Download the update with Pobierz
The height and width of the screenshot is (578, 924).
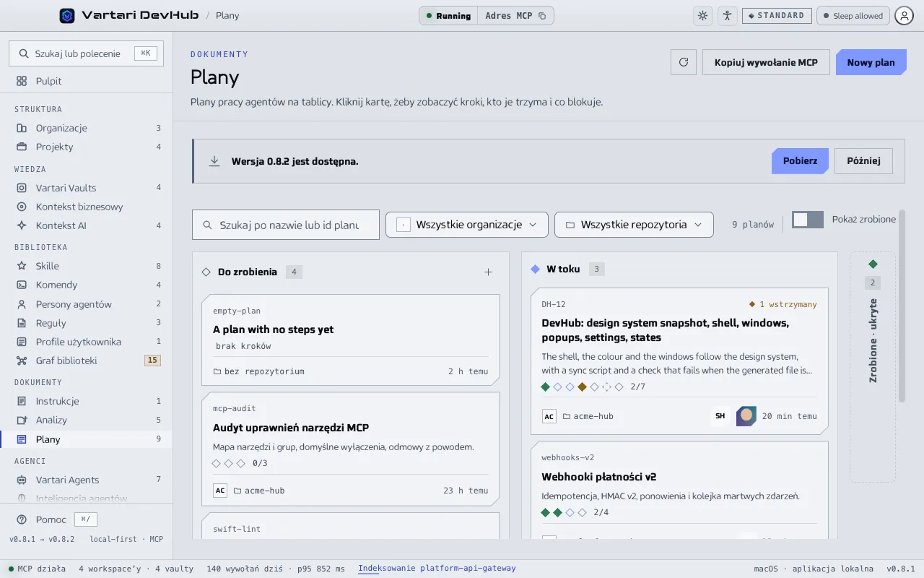click(800, 161)
